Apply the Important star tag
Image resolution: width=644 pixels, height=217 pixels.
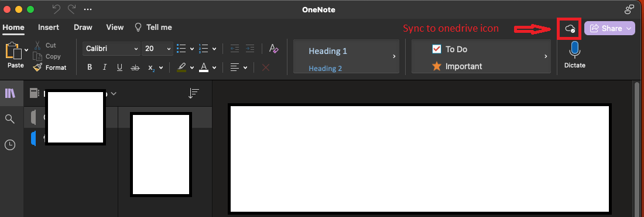tap(457, 66)
